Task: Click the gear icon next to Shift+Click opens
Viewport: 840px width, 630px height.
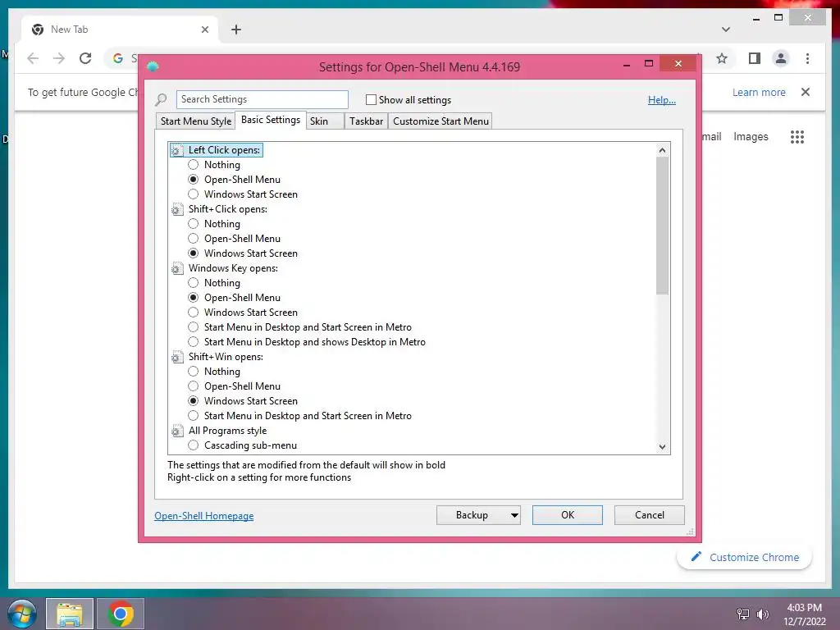Action: tap(177, 209)
